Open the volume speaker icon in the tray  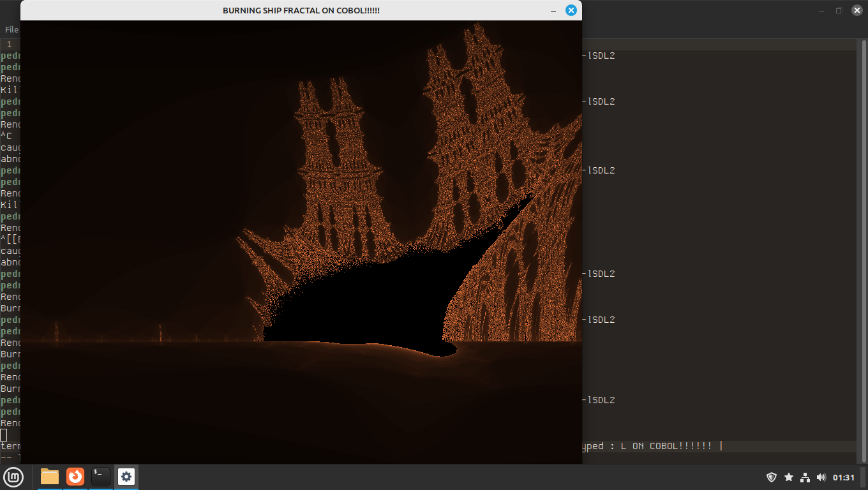coord(821,477)
